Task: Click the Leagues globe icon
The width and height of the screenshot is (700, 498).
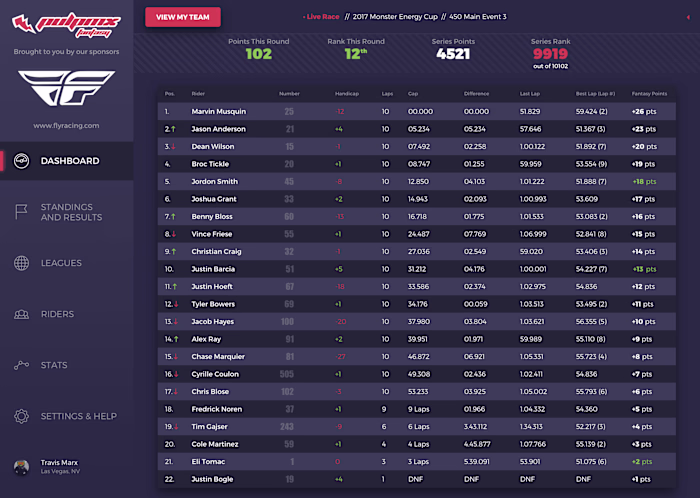Action: (x=21, y=263)
